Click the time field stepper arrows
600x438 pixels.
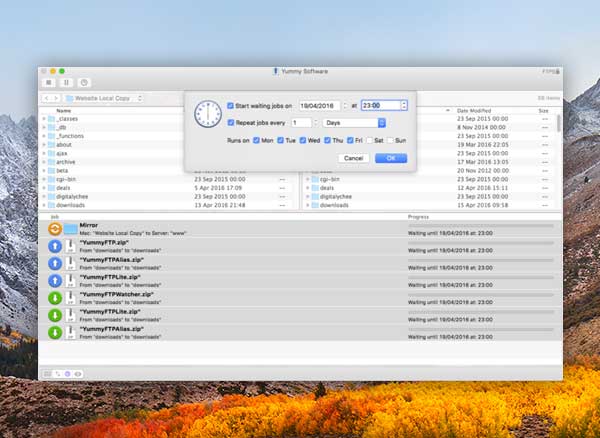point(404,106)
